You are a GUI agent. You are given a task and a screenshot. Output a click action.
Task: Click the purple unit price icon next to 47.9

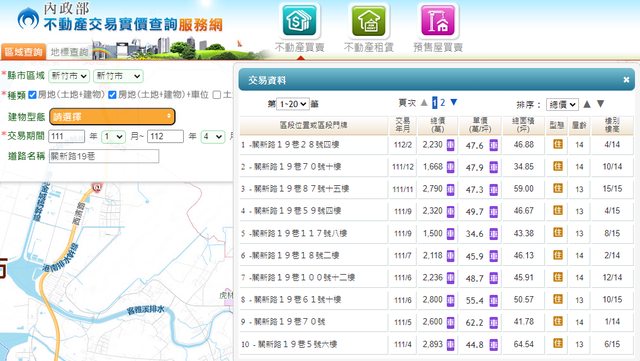pyautogui.click(x=493, y=167)
